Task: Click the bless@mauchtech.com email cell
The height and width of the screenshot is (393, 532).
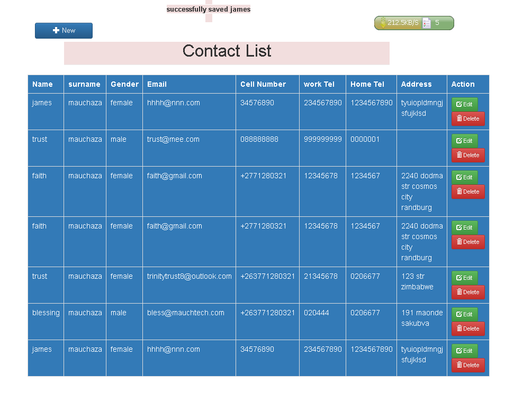Action: point(185,313)
